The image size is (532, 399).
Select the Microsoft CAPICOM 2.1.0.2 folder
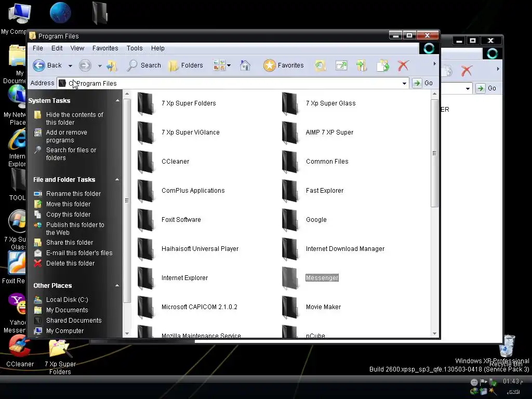pos(187,307)
